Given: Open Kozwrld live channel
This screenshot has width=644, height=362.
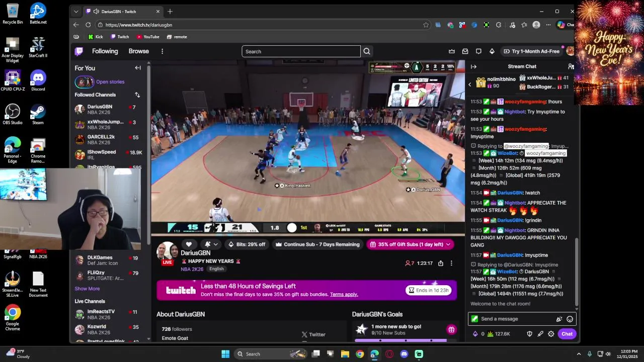Looking at the screenshot, I should (108, 329).
